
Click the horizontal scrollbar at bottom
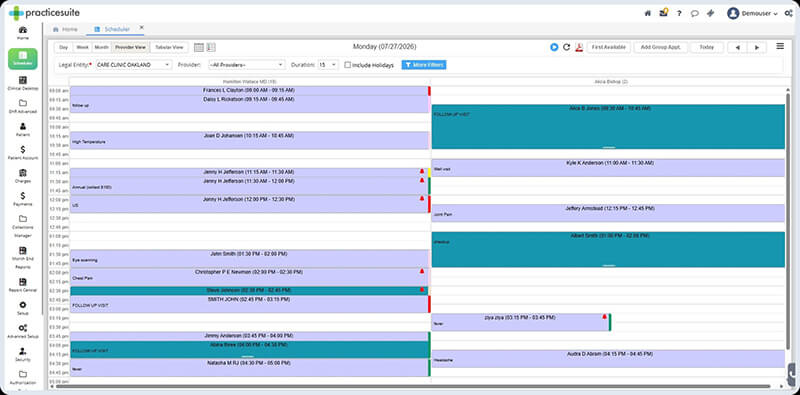pyautogui.click(x=412, y=386)
